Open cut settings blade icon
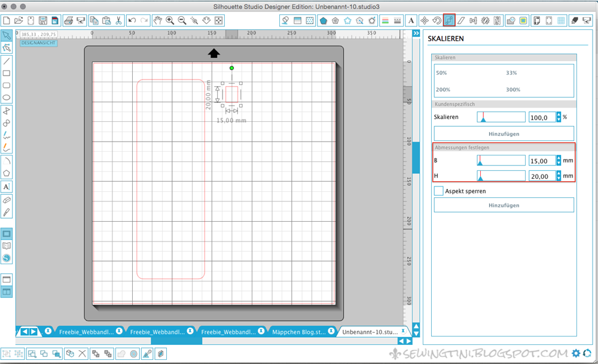Screen dimensions: 598x364 [574, 20]
